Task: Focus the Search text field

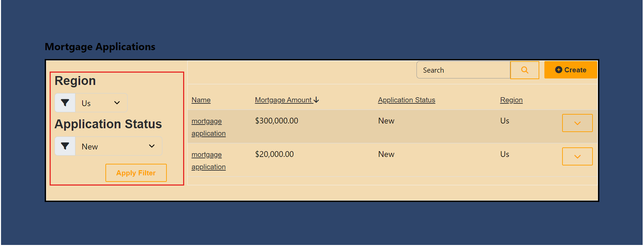Action: pyautogui.click(x=463, y=70)
